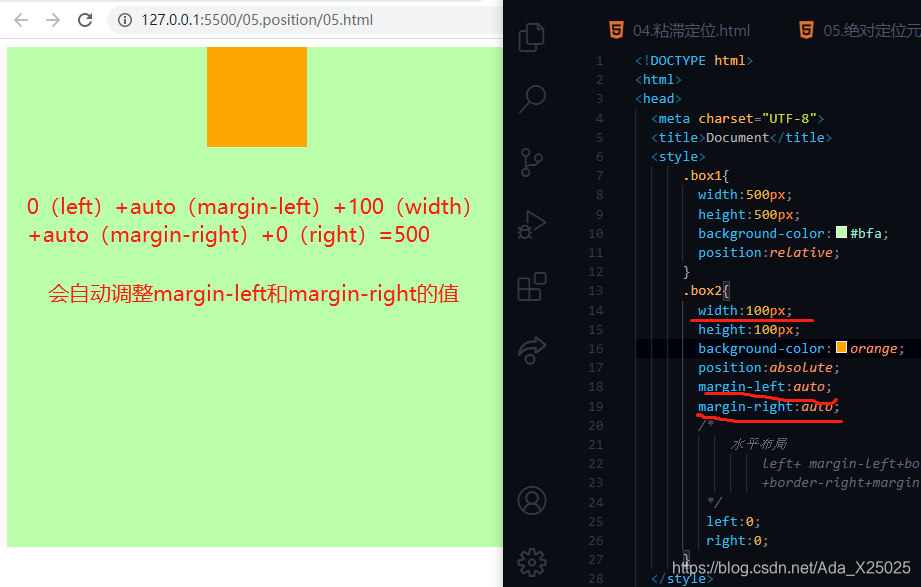Click the DOCTYPE html line
This screenshot has width=921, height=587.
(694, 61)
